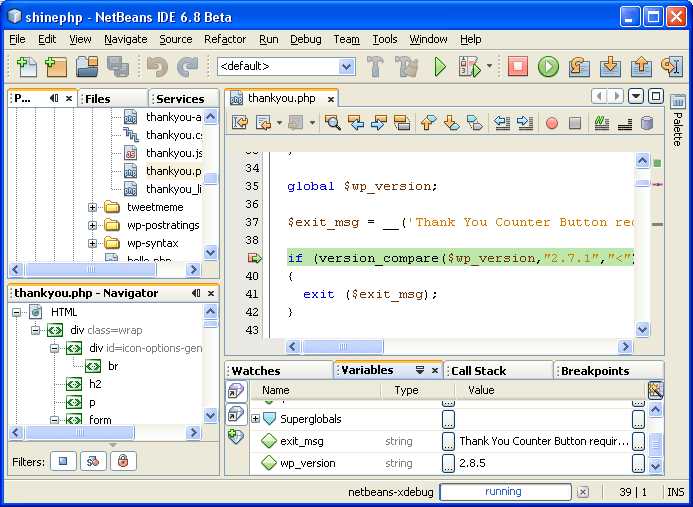Jump to the Previous Bookmark icon
The width and height of the screenshot is (693, 507).
point(428,122)
